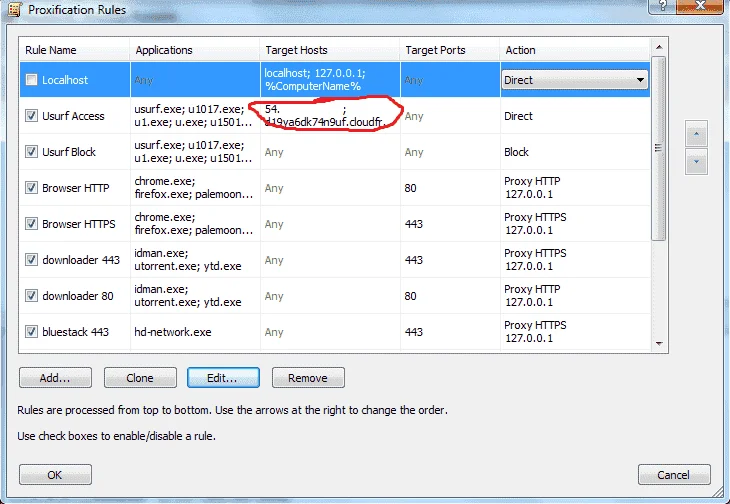Screen dimensions: 730x504
Task: Click the Target Ports column header
Action: click(450, 50)
